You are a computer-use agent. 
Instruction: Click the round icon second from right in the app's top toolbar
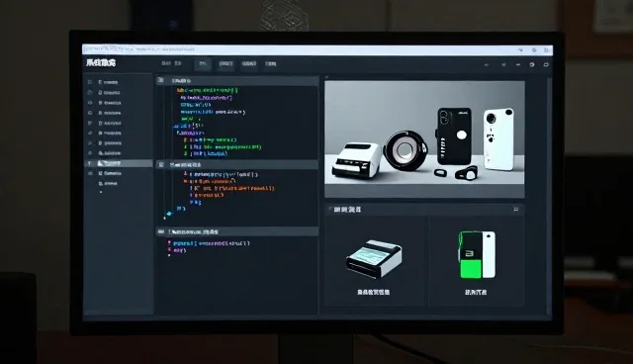(532, 64)
